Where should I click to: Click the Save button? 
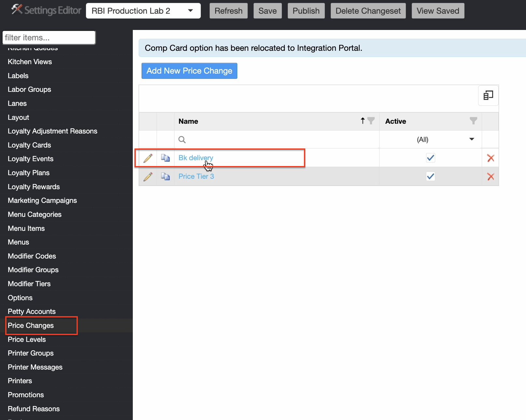coord(268,11)
